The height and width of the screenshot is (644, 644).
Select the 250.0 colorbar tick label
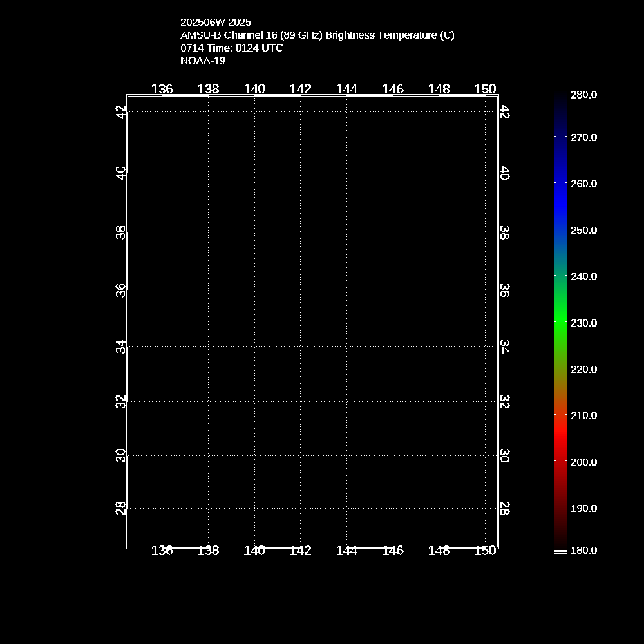click(583, 230)
